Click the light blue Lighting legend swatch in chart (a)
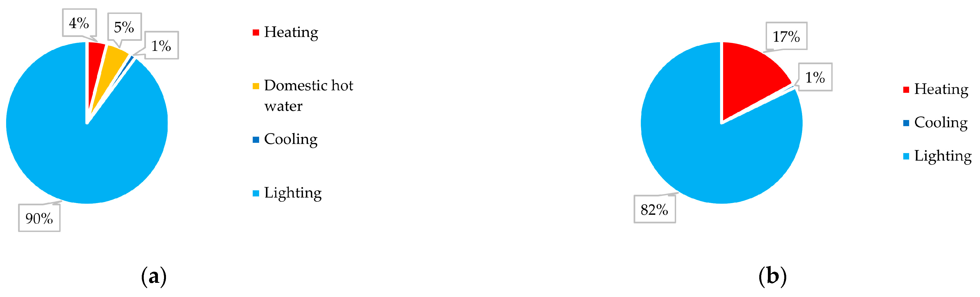The height and width of the screenshot is (297, 980). point(256,193)
